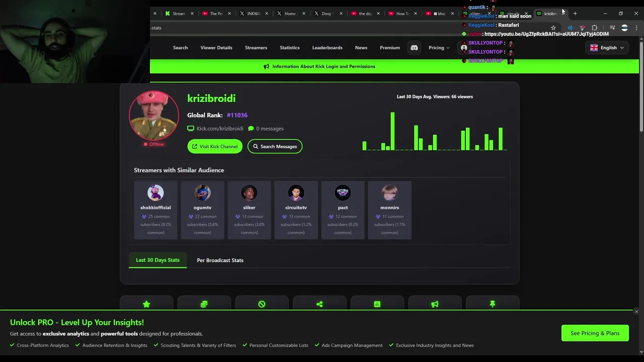Open the browser extensions puzzle icon
644x362 pixels.
[595, 28]
